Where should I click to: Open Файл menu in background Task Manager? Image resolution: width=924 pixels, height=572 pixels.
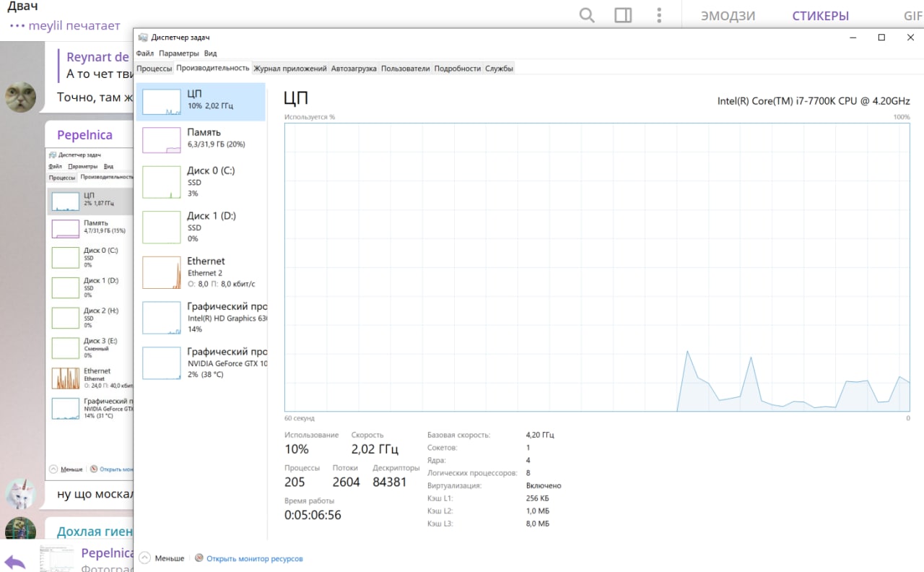point(55,166)
